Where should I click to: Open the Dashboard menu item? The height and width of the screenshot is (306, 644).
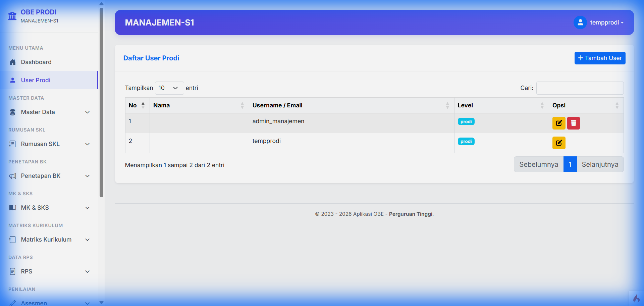click(x=36, y=62)
